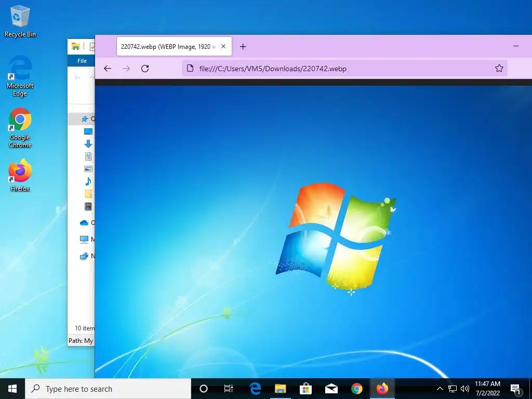This screenshot has height=399, width=532.
Task: Open the notification center
Action: pos(516,390)
